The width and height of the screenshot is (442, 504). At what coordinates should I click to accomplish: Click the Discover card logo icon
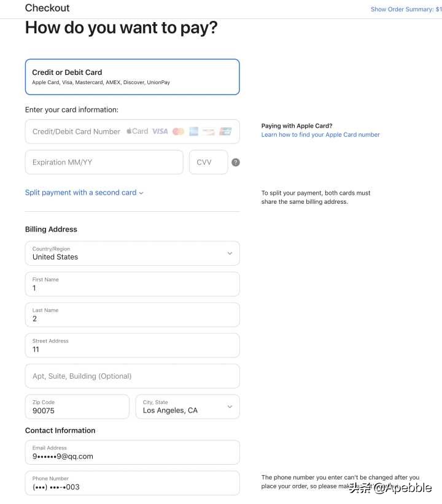209,131
